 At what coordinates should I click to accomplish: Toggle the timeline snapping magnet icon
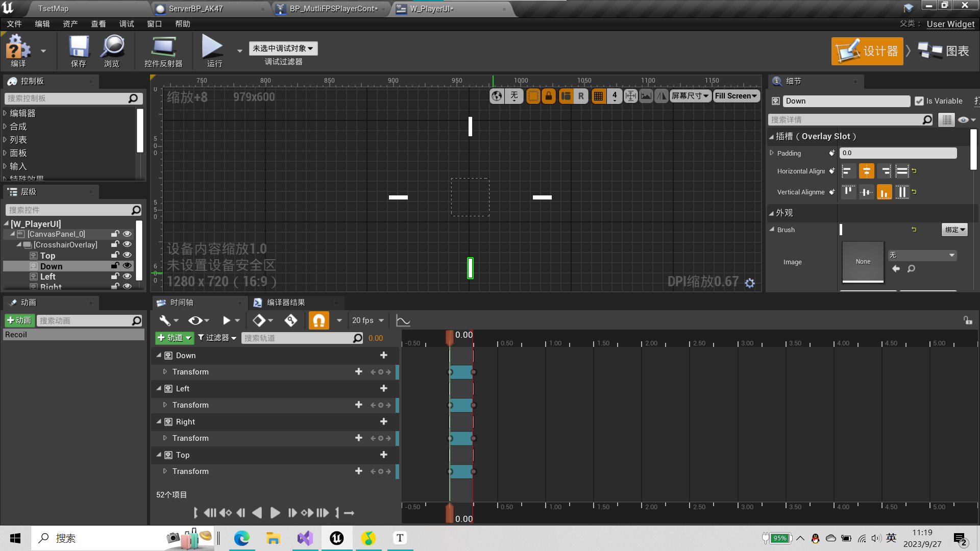(x=318, y=320)
